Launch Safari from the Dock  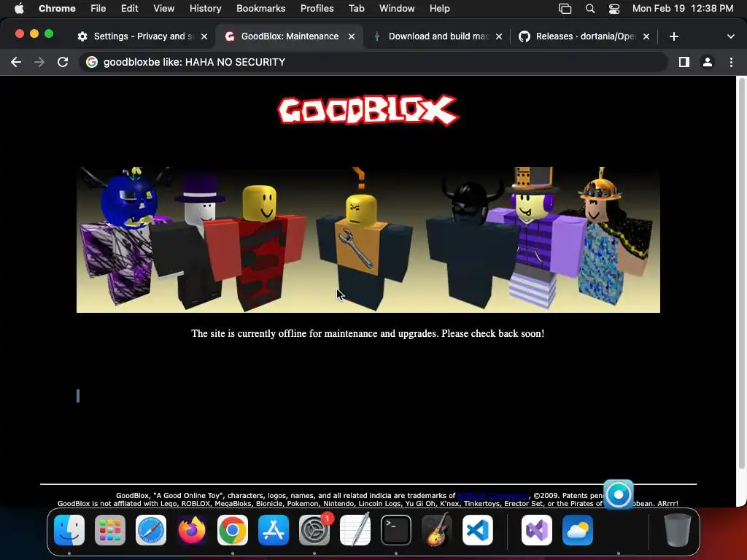[151, 530]
